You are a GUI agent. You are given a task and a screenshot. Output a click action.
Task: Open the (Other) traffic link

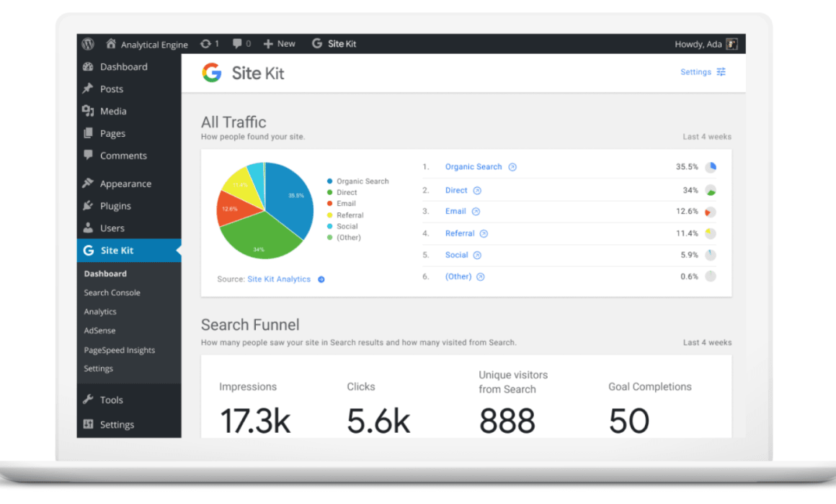pos(458,276)
